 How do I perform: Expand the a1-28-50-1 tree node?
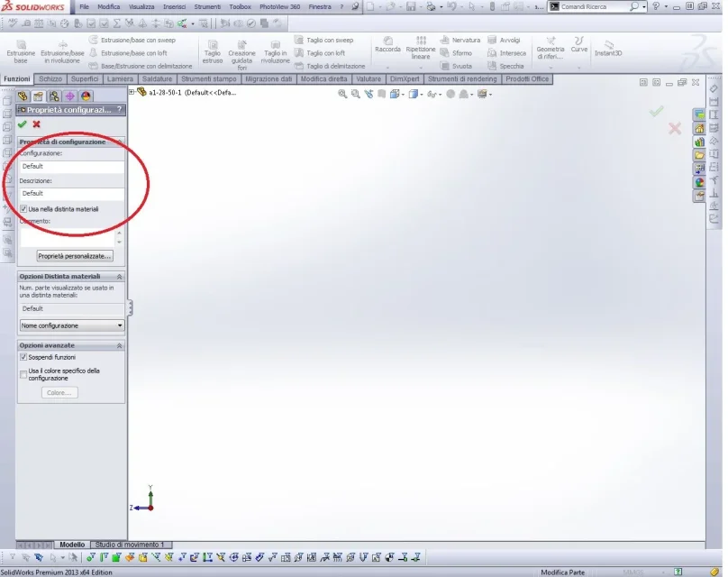click(x=132, y=92)
